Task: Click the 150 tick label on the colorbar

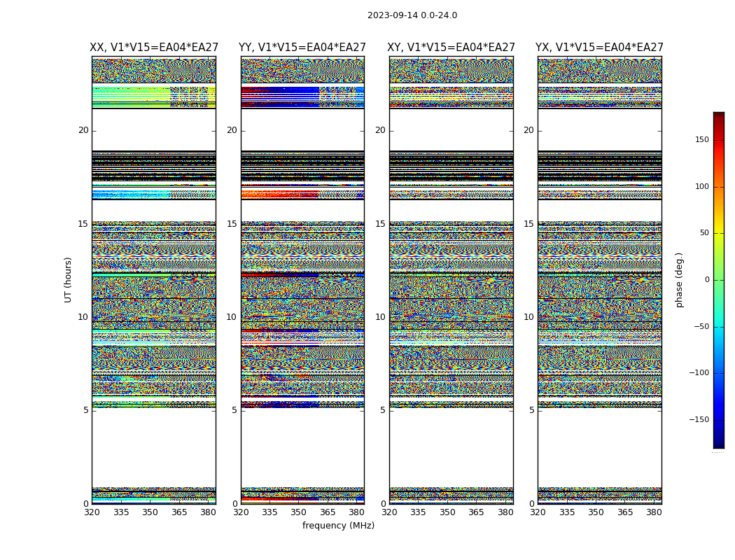Action: (x=701, y=139)
